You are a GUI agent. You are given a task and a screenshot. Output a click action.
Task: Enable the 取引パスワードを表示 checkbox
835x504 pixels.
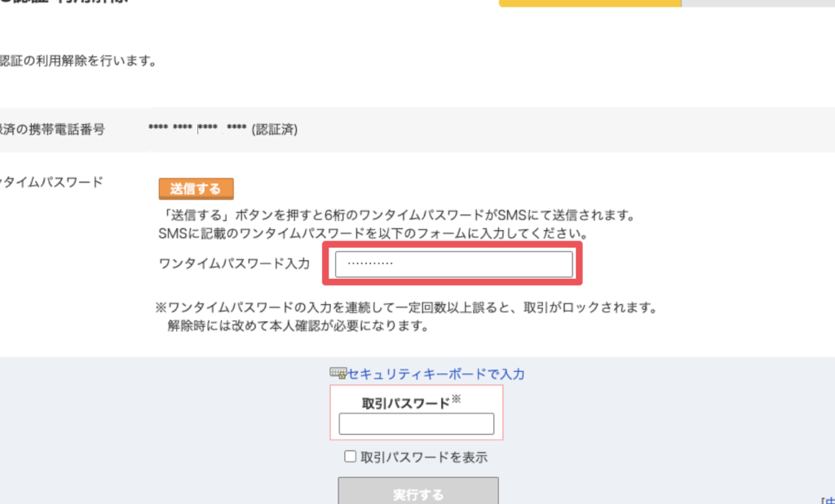[351, 458]
